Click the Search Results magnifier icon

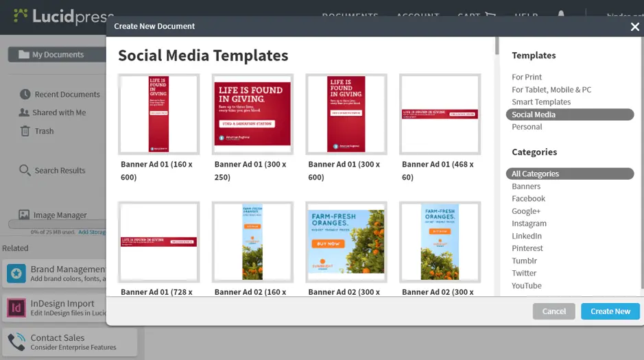tap(25, 170)
